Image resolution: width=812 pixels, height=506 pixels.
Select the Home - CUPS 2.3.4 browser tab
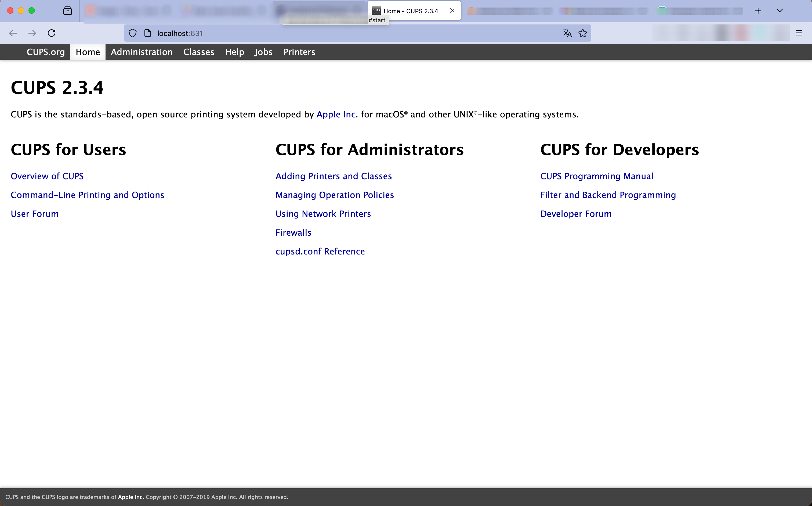click(x=414, y=11)
